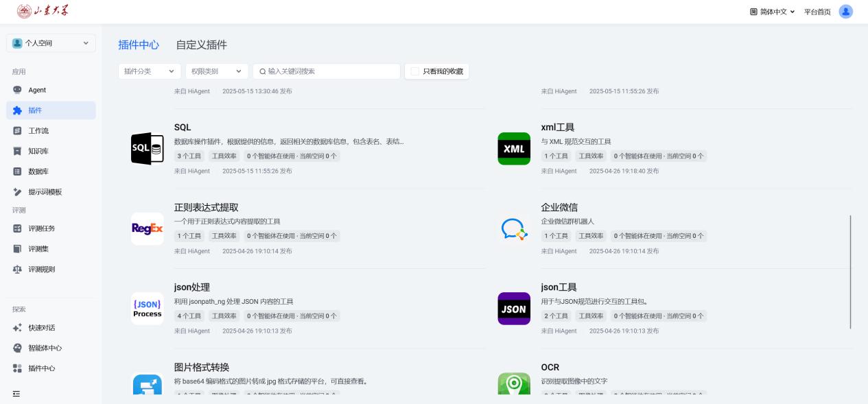Click the description '与 XML 规范交互的工具'
The width and height of the screenshot is (868, 404).
click(576, 142)
